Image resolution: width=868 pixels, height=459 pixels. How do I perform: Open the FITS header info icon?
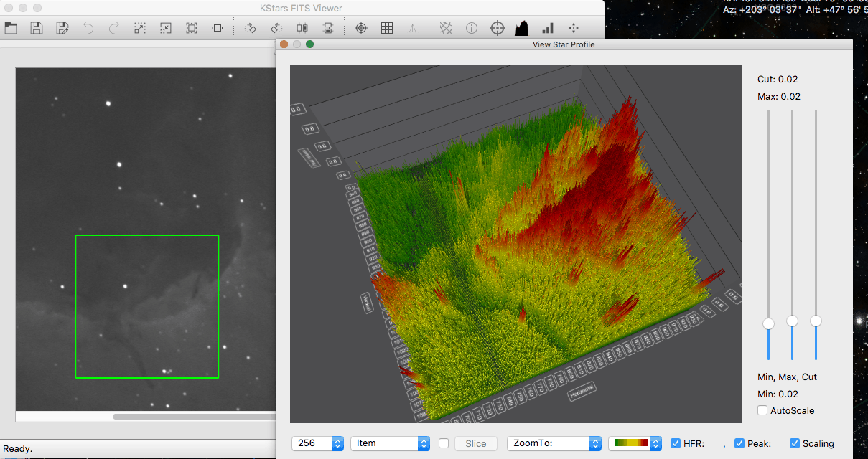pos(472,28)
